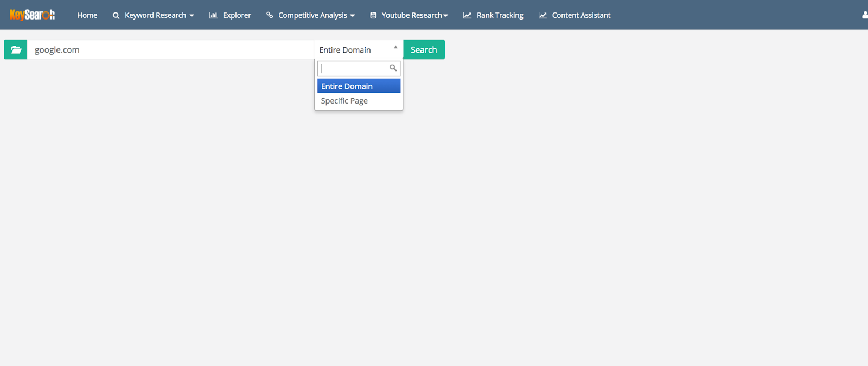Screen dimensions: 868x366
Task: Go to Rank Tracking
Action: (x=493, y=15)
